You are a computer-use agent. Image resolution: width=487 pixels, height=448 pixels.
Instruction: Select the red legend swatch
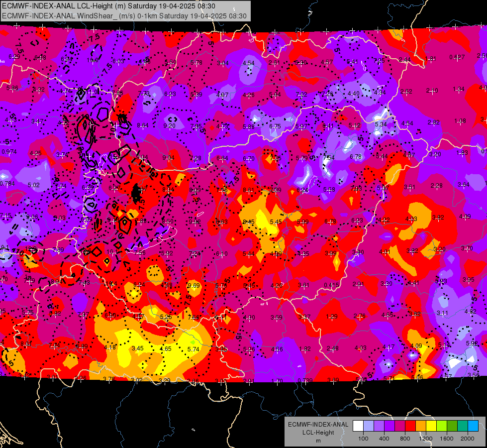coord(410,426)
